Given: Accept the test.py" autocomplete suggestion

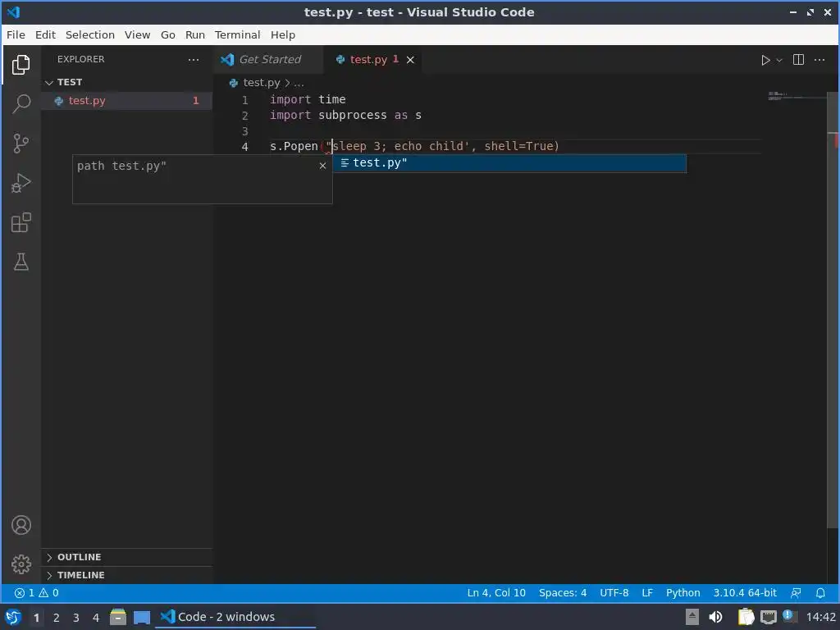Looking at the screenshot, I should pos(509,163).
